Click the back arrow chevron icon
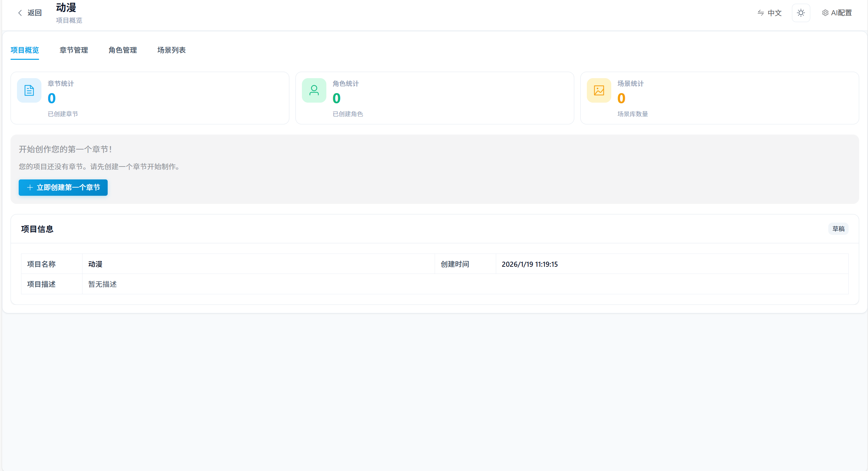The width and height of the screenshot is (868, 471). 20,13
